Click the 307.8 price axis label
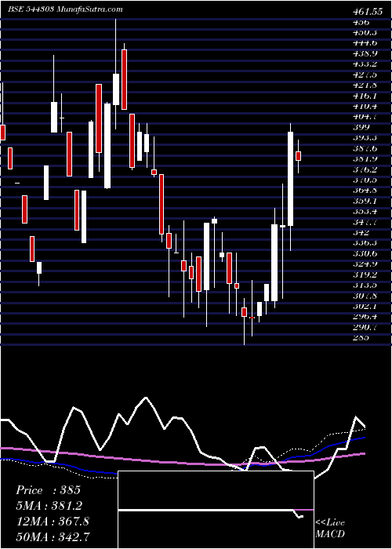The width and height of the screenshot is (392, 549). tap(365, 296)
